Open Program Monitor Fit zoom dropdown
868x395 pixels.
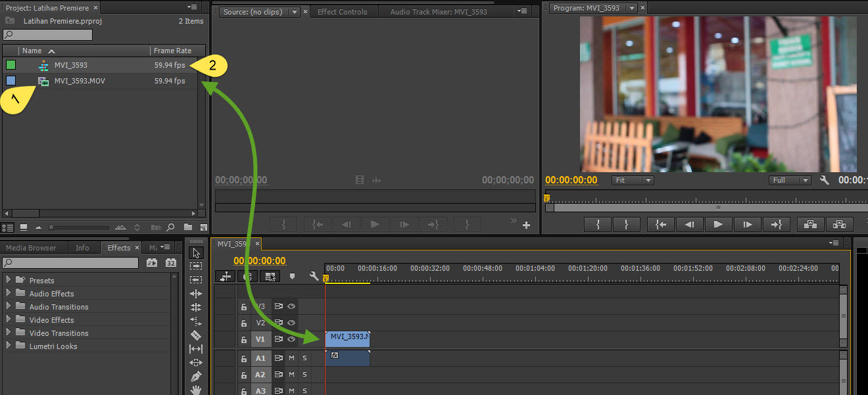tap(633, 180)
